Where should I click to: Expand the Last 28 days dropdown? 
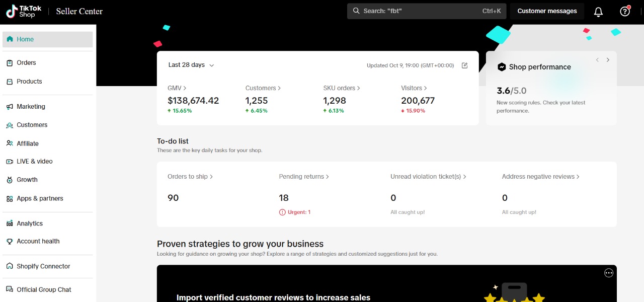click(x=191, y=65)
